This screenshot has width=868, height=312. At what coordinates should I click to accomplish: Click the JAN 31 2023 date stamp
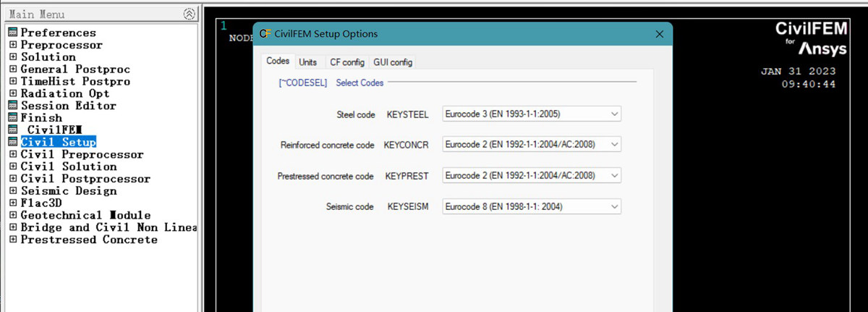(799, 72)
